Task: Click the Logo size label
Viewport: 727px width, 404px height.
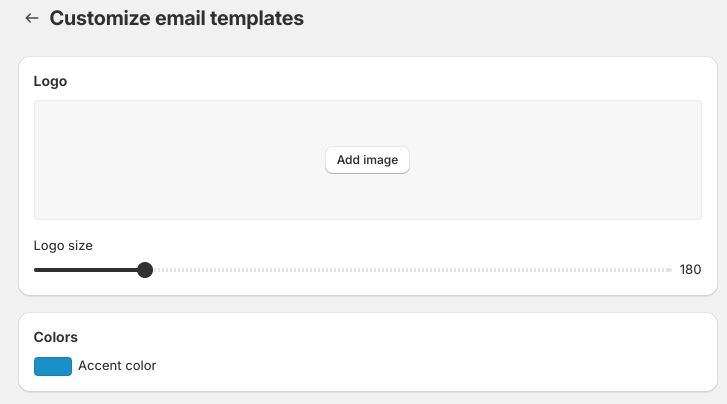Action: tap(63, 245)
